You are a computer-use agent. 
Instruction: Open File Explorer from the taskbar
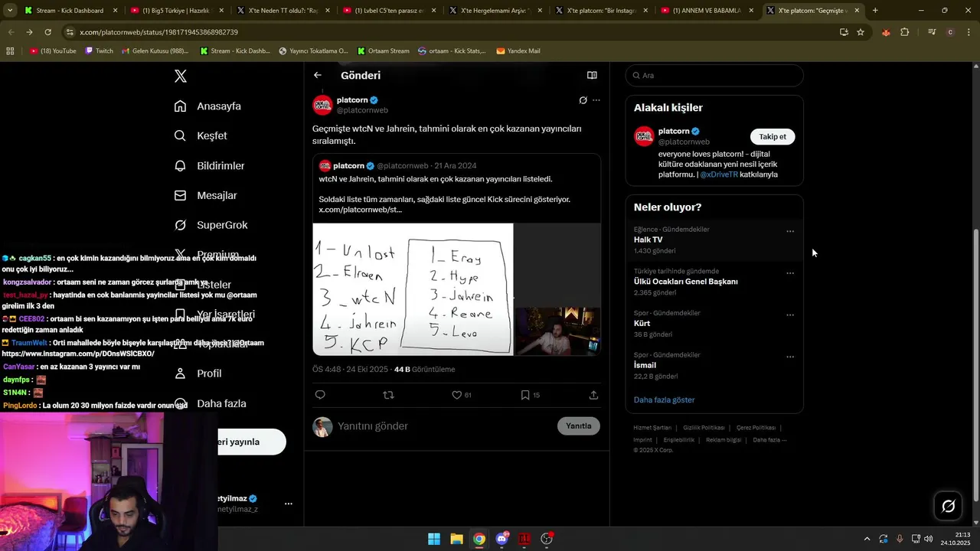click(x=456, y=539)
